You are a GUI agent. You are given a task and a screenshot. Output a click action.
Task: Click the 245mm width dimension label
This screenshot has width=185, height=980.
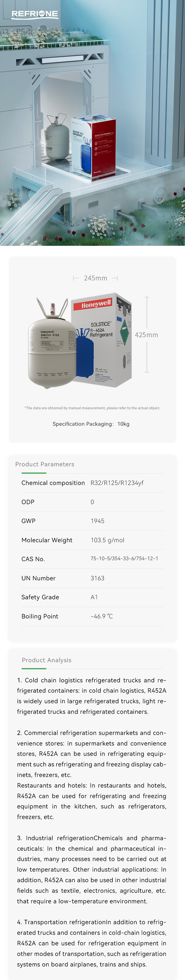95,278
